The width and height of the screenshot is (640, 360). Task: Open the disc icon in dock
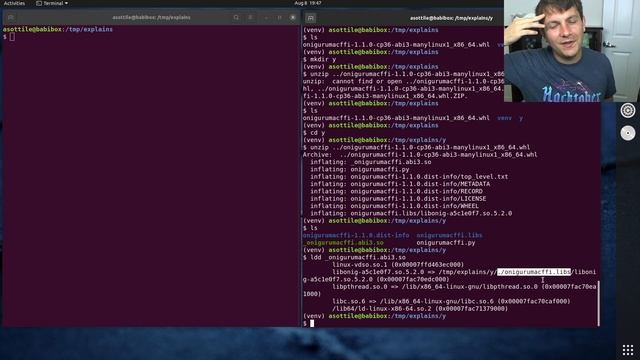click(x=628, y=133)
